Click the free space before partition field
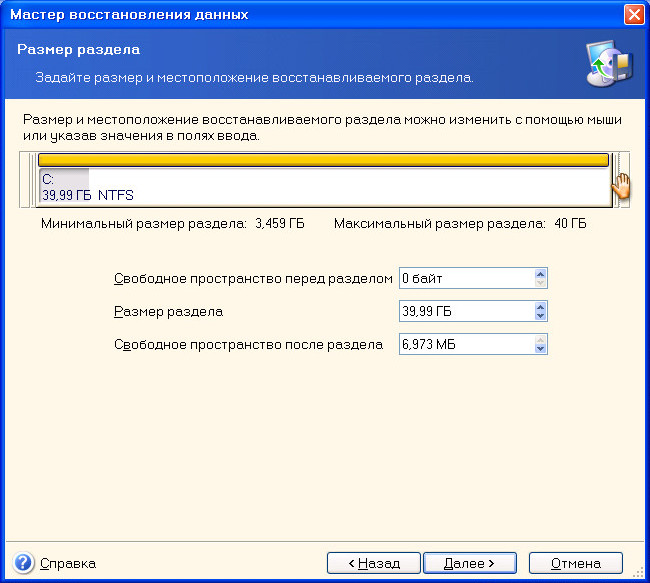Image resolution: width=650 pixels, height=583 pixels. [x=465, y=278]
